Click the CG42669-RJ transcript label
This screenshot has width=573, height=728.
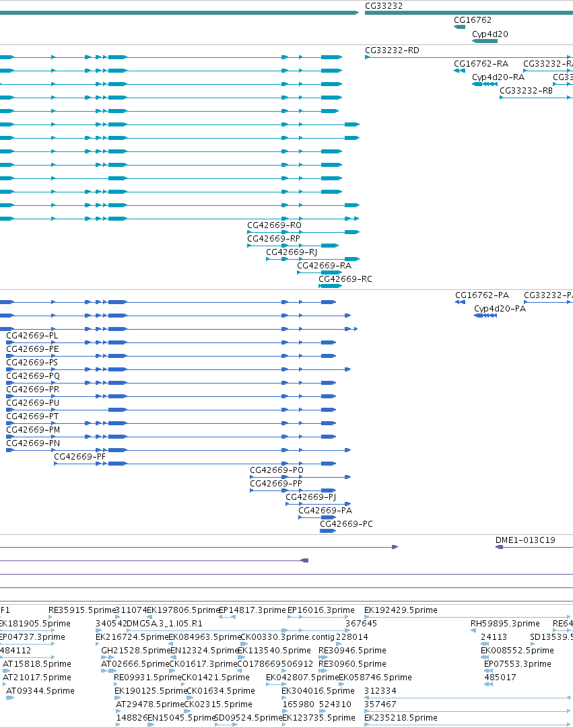[x=292, y=252]
